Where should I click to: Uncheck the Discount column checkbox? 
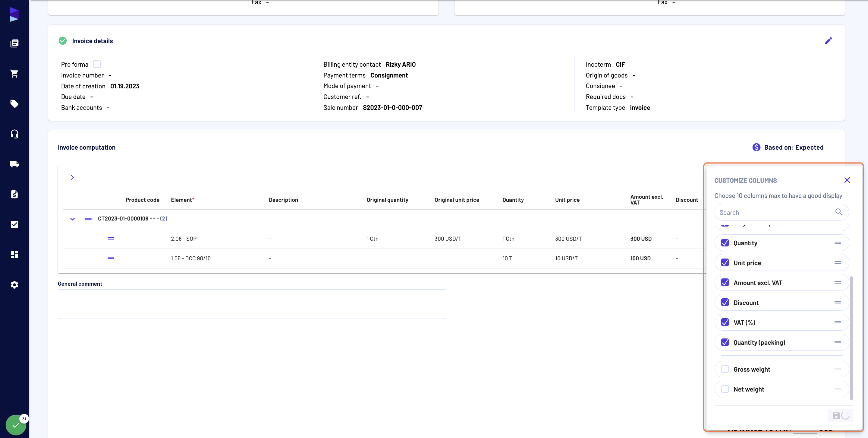click(x=725, y=303)
